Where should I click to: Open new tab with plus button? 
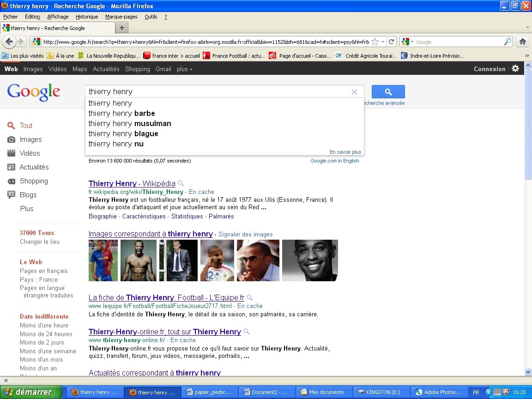click(x=121, y=28)
